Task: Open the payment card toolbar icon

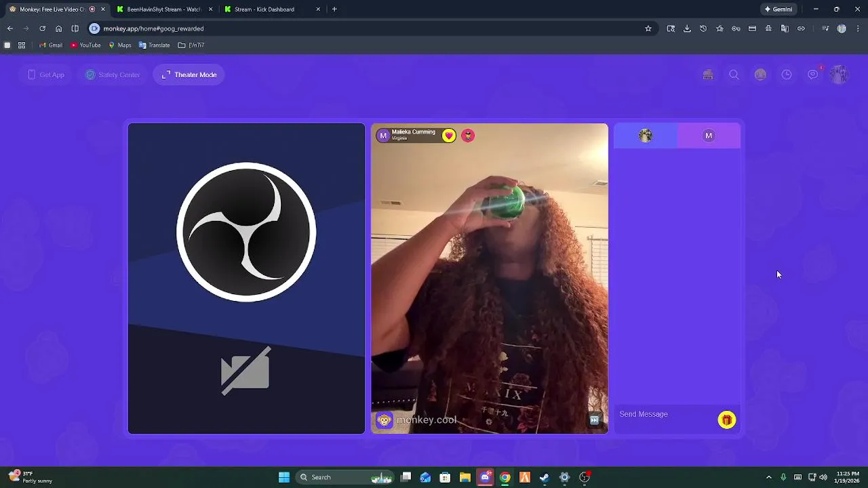Action: tap(752, 28)
